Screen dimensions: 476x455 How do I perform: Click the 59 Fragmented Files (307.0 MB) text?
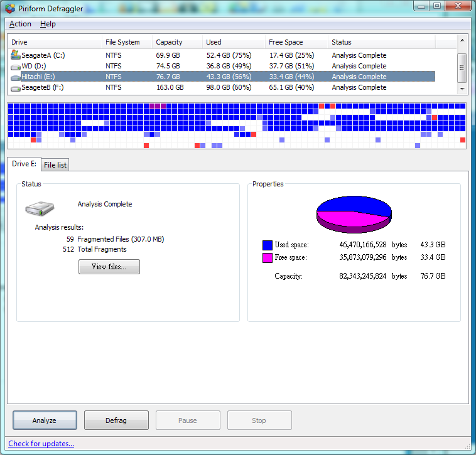pos(116,239)
